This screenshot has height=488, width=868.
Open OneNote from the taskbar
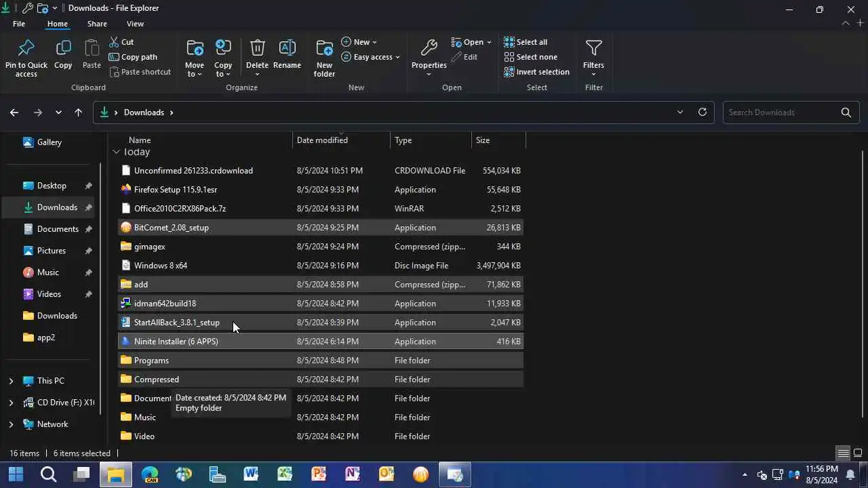point(353,474)
